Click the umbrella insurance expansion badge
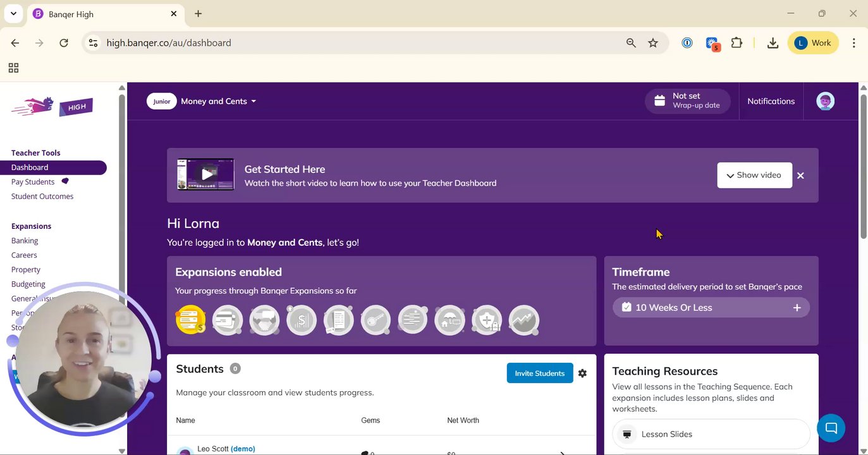The height and width of the screenshot is (455, 868). [x=449, y=320]
